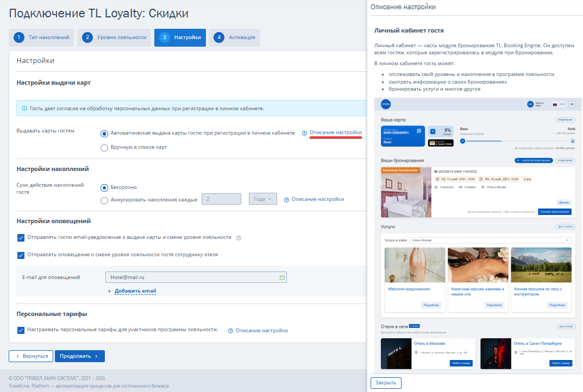This screenshot has height=392, width=583.
Task: Click Moscow hotel thumbnail image
Action: coord(396,354)
